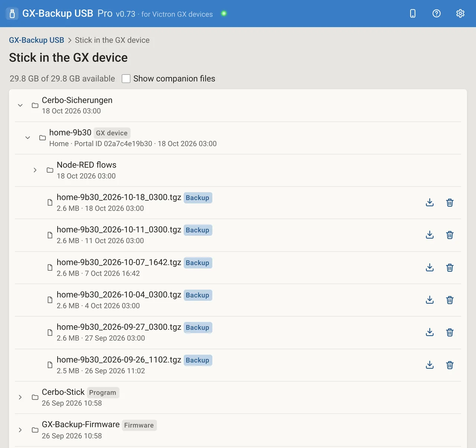Collapse the Cerbo-Sicherungen folder
This screenshot has height=448, width=476.
[20, 105]
